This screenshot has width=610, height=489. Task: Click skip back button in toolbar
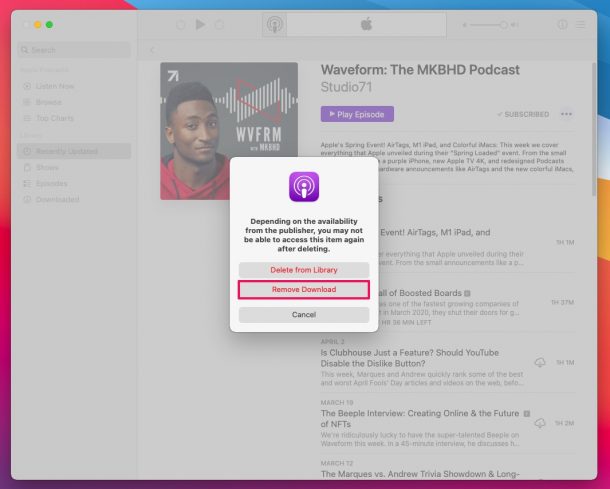point(181,25)
